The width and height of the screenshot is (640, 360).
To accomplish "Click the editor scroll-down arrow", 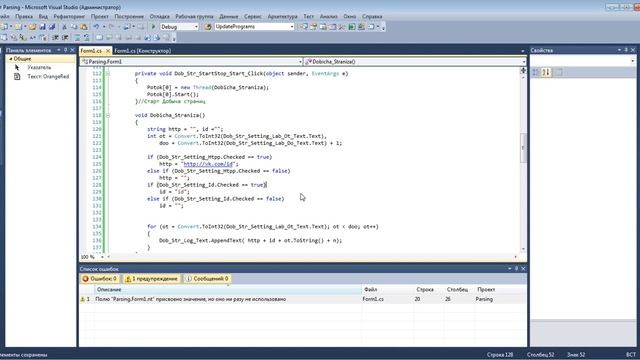I will (523, 249).
